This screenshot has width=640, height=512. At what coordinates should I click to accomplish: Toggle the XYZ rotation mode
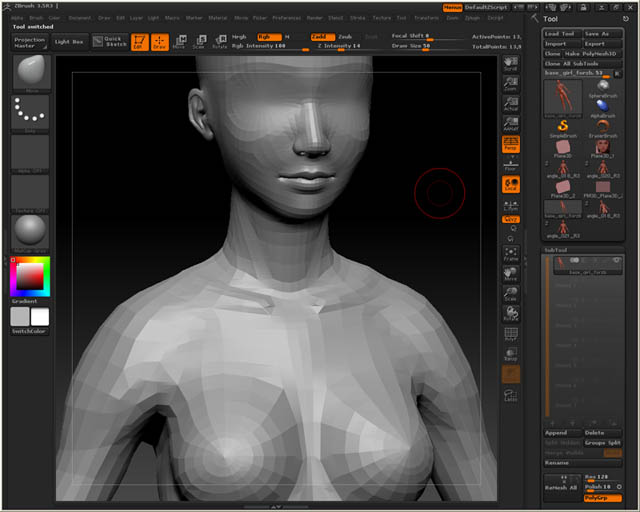click(511, 219)
